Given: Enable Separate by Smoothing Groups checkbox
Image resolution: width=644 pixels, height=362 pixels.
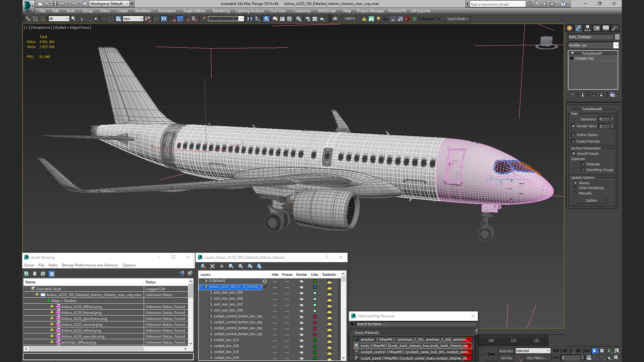Looking at the screenshot, I should pyautogui.click(x=583, y=170).
